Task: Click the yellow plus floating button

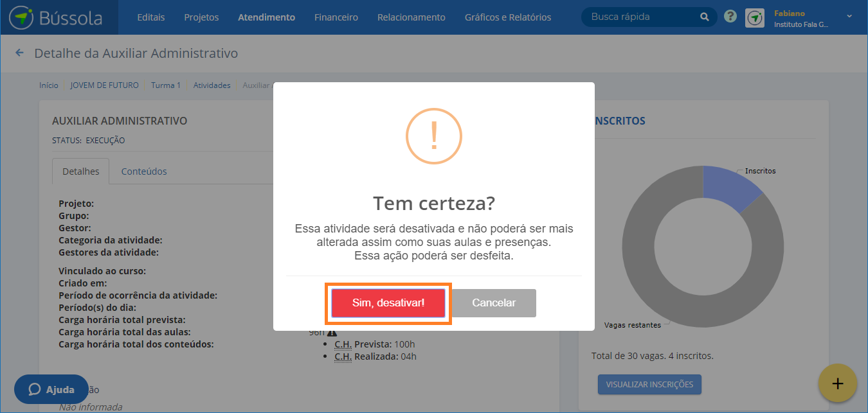Action: tap(837, 383)
